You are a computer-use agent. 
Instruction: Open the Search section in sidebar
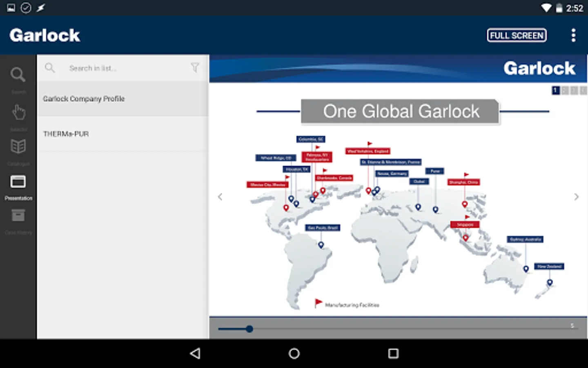point(18,80)
